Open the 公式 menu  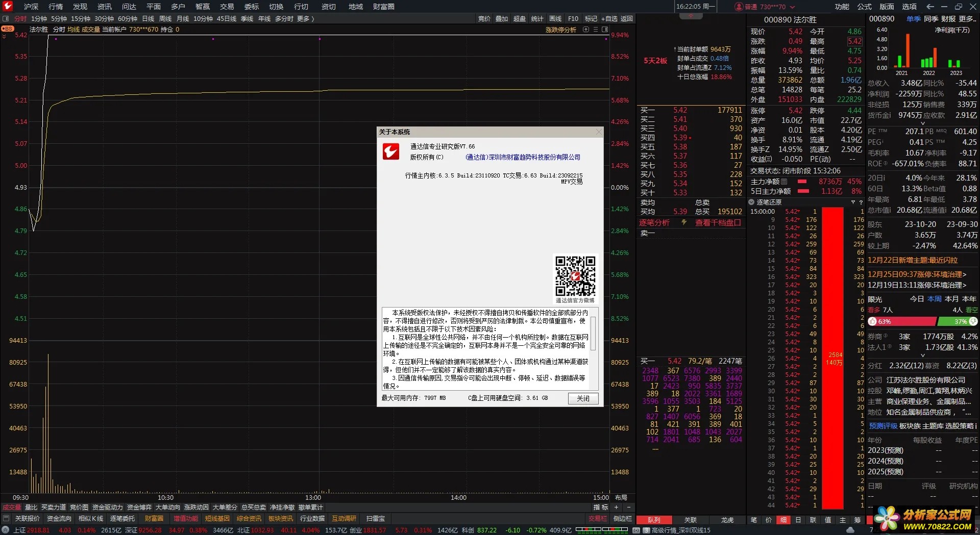[x=865, y=7]
